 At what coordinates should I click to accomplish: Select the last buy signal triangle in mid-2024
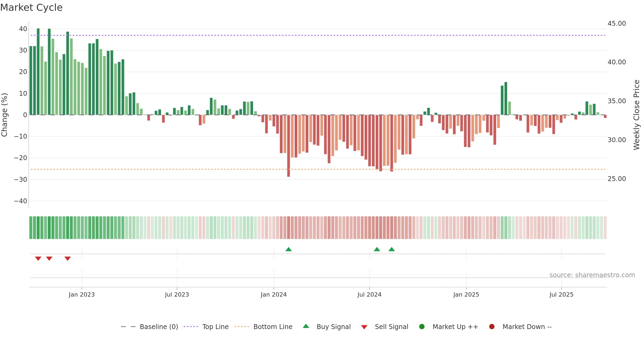point(392,249)
